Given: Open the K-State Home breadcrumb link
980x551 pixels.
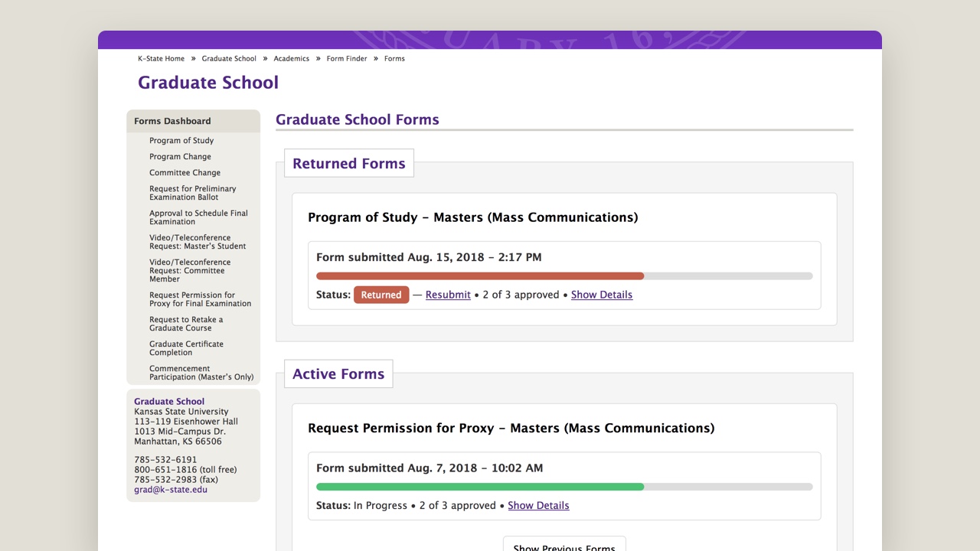Looking at the screenshot, I should [x=161, y=58].
